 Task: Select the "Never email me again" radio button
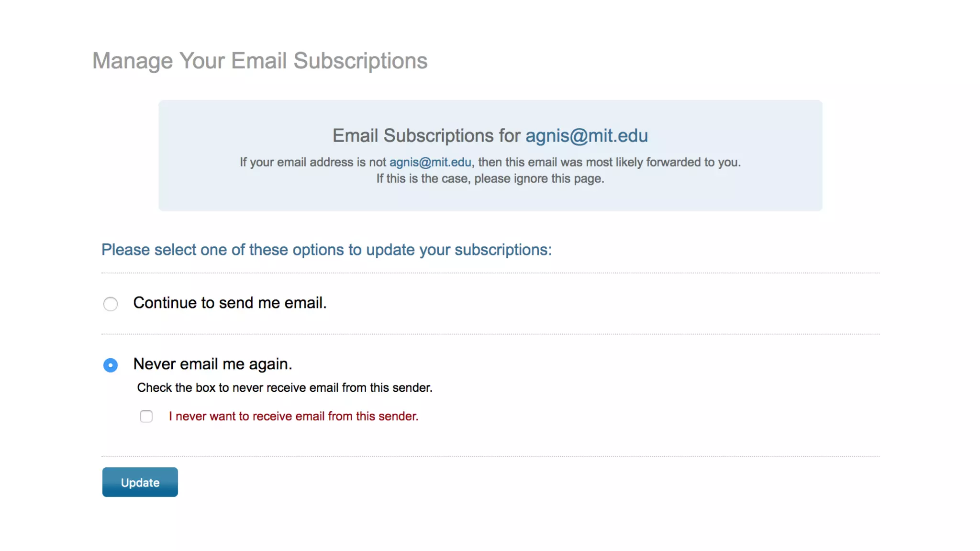point(111,365)
